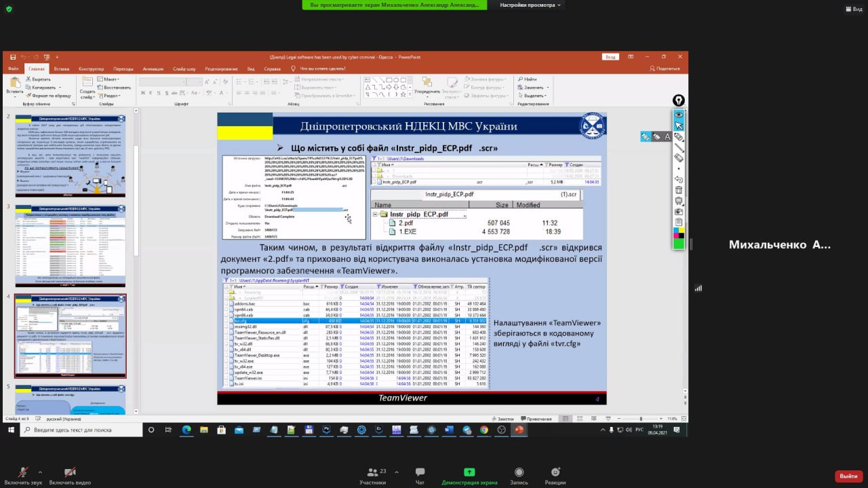Select the eraser annotation tool

(x=679, y=157)
